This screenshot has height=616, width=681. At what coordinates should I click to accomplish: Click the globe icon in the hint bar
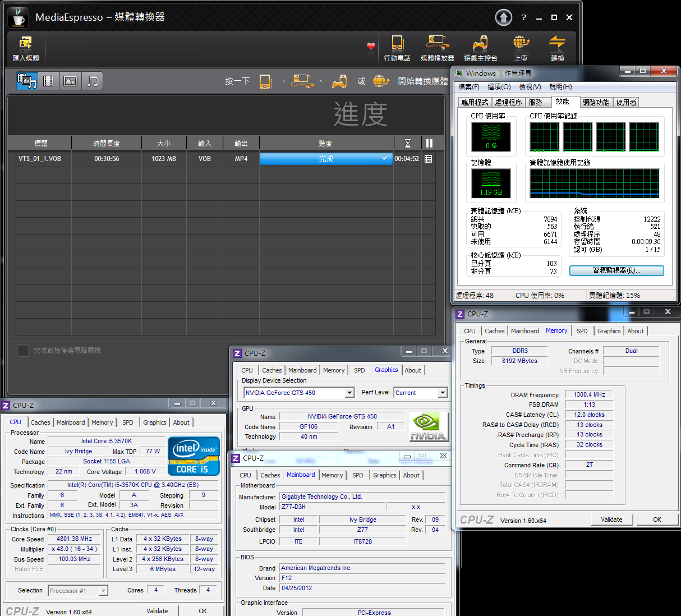coord(381,81)
